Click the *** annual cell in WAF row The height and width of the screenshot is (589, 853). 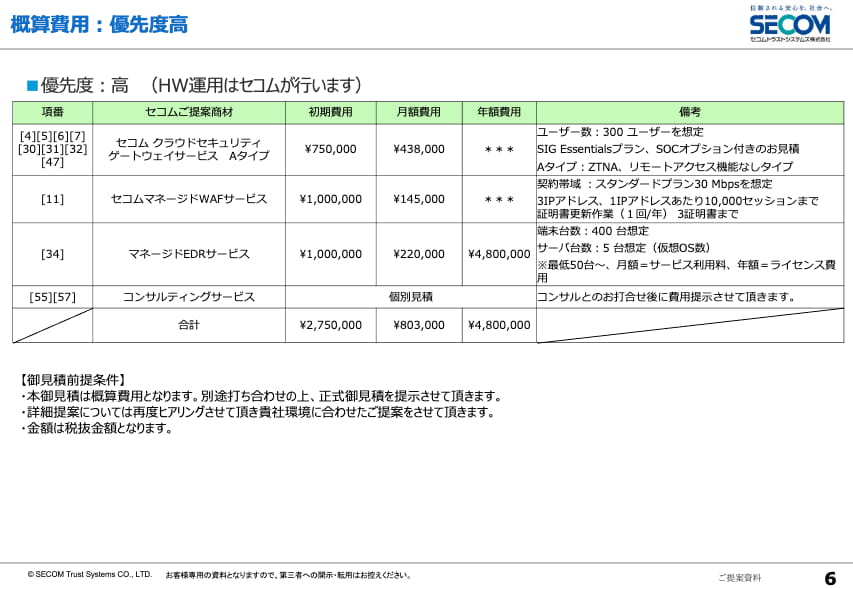[499, 199]
